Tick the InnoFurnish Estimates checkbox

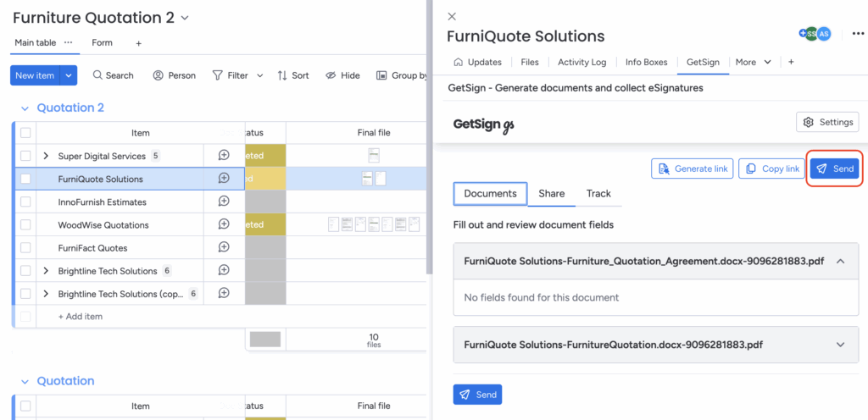point(25,202)
